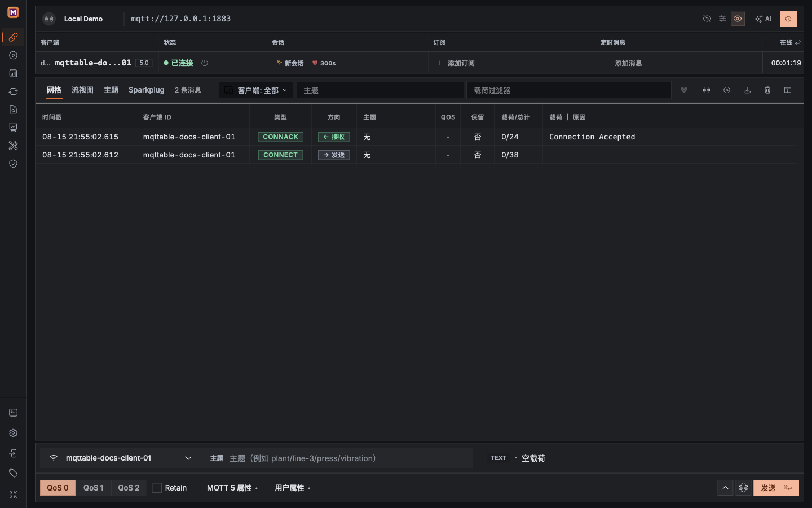The width and height of the screenshot is (812, 508).
Task: Click the power icon next to 已连接
Action: click(x=205, y=63)
